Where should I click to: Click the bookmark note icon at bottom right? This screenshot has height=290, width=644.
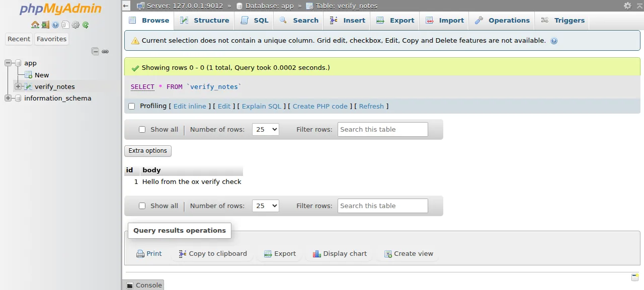635,277
